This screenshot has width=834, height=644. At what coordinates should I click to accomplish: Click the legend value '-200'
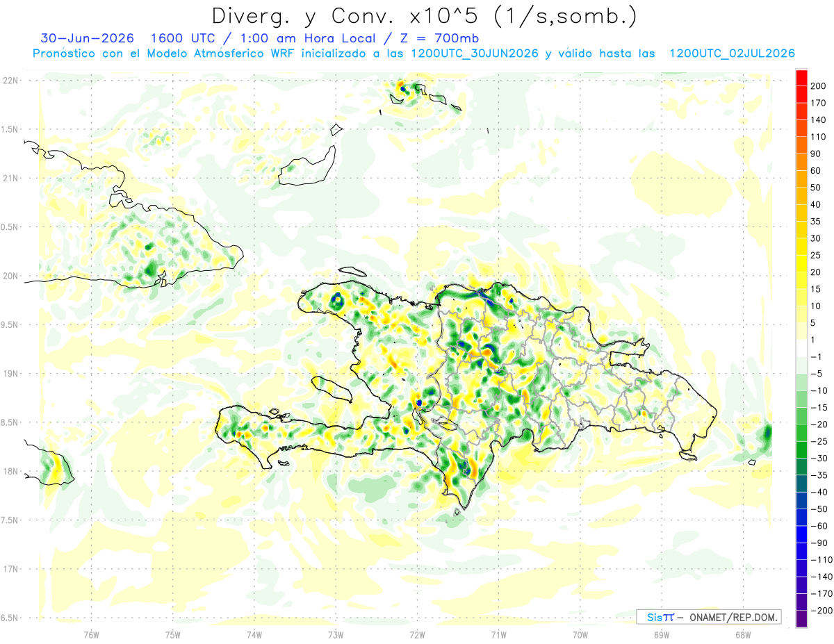click(821, 611)
